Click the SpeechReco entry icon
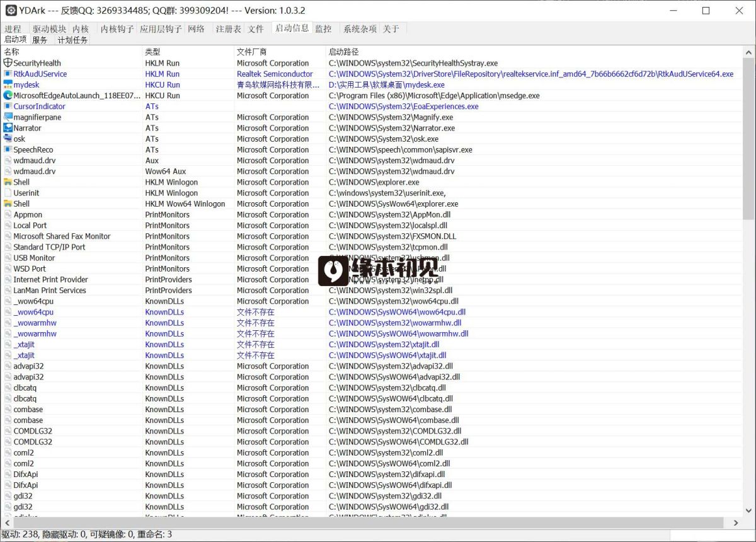Image resolution: width=756 pixels, height=542 pixels. point(8,149)
